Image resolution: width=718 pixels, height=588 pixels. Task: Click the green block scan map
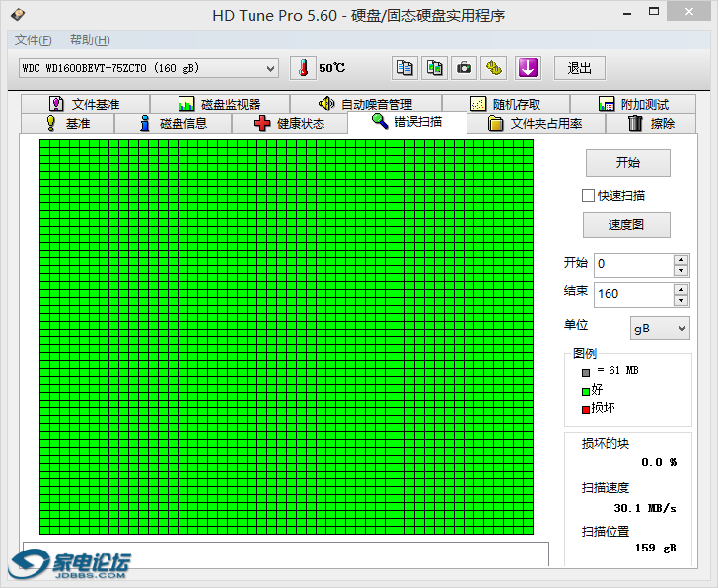click(x=286, y=336)
